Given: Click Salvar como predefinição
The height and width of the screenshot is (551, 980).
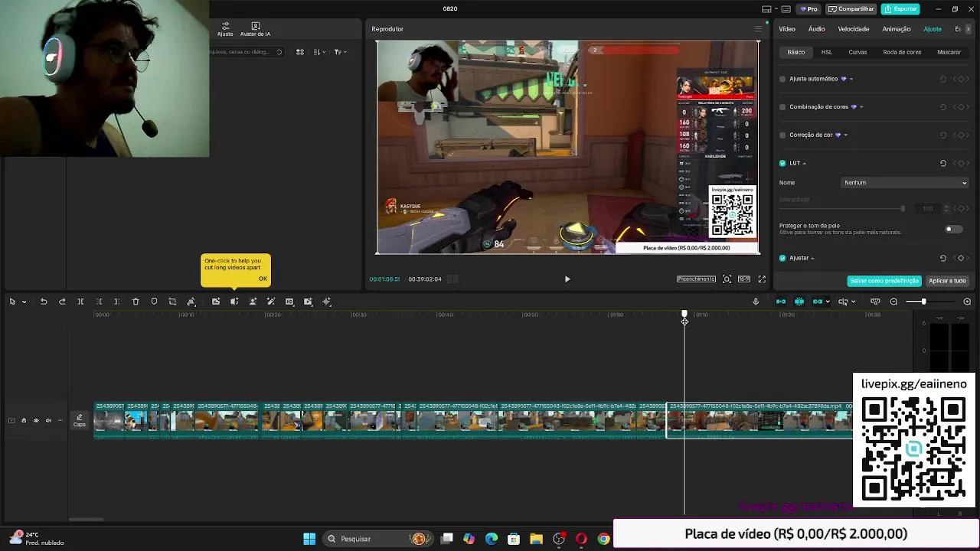Looking at the screenshot, I should [x=884, y=281].
